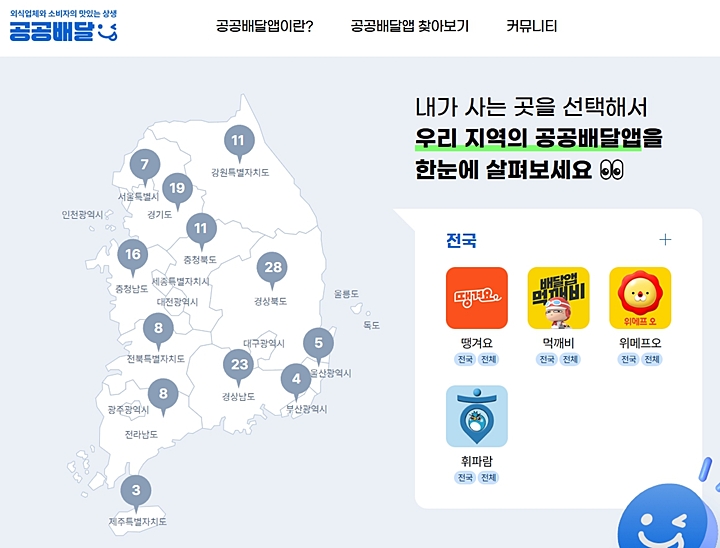The height and width of the screenshot is (548, 720).
Task: Click the 대전광역시 map label
Action: 177,302
